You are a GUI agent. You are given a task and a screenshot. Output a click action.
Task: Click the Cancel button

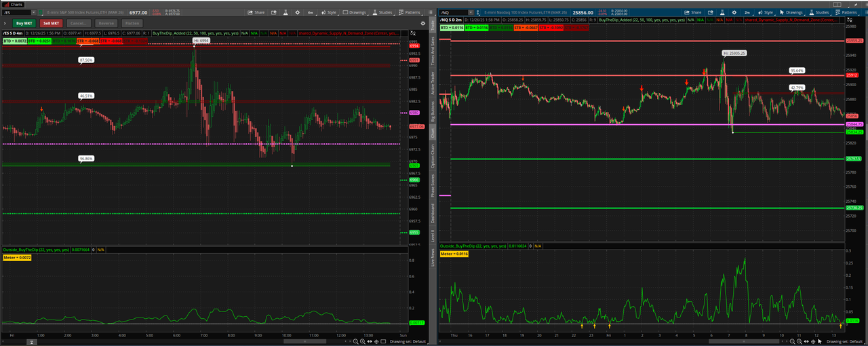79,23
